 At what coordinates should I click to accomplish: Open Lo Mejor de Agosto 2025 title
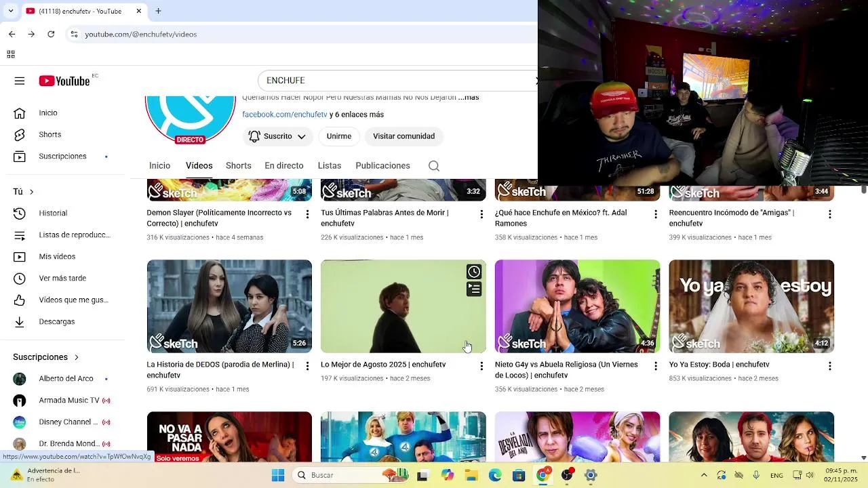383,365
